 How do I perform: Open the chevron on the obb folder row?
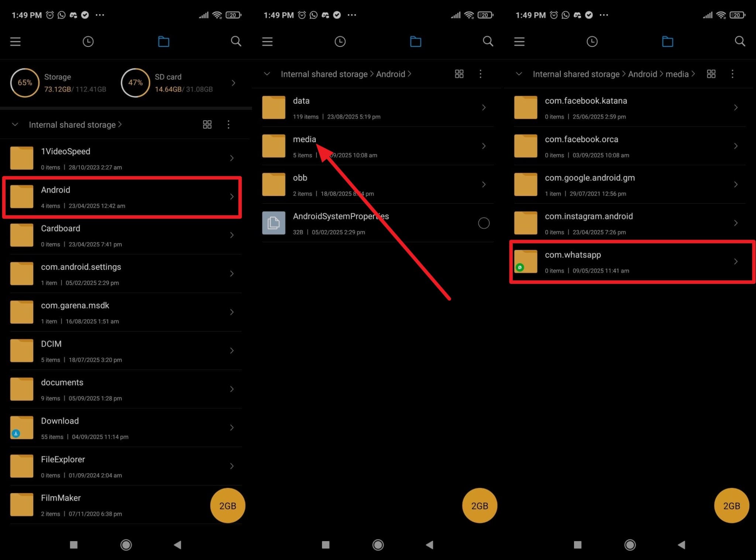coord(484,185)
